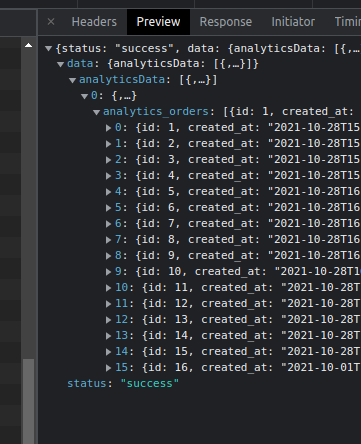Click the scrollbar up arrow

coord(29,45)
